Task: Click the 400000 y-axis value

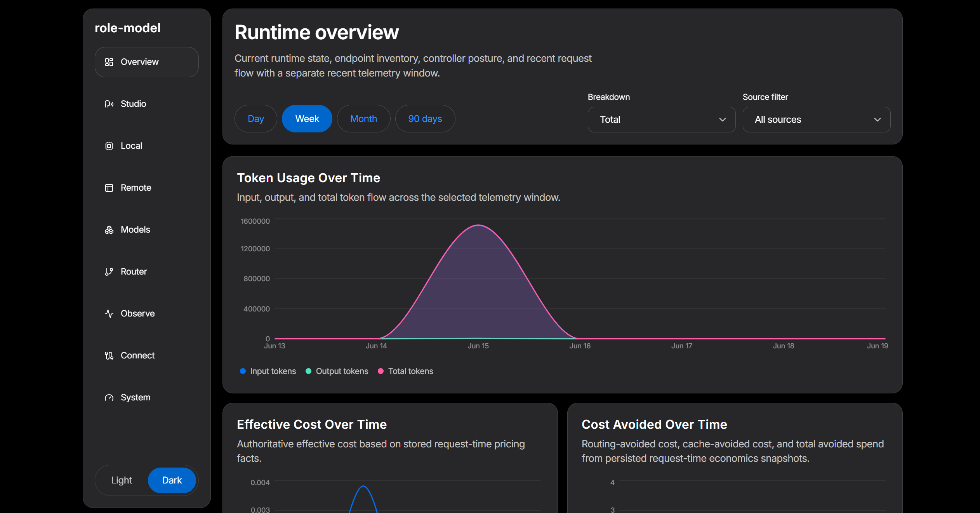Action: (x=257, y=309)
